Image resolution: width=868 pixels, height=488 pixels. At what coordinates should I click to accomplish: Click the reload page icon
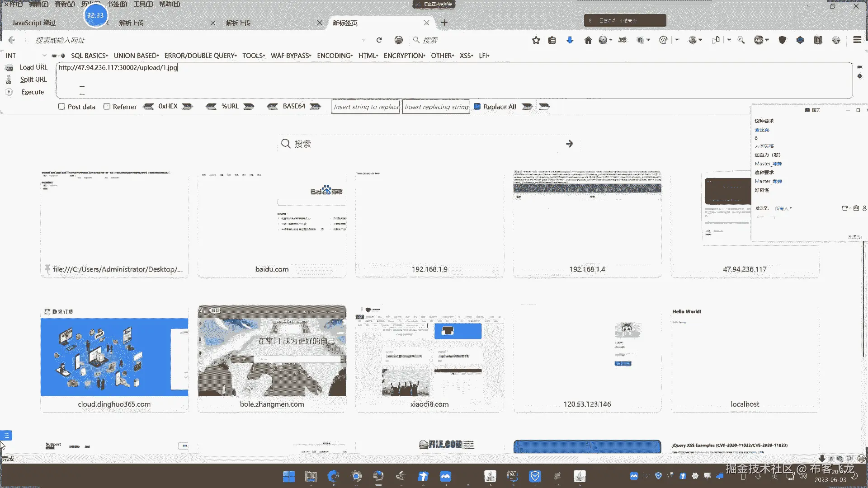(379, 40)
